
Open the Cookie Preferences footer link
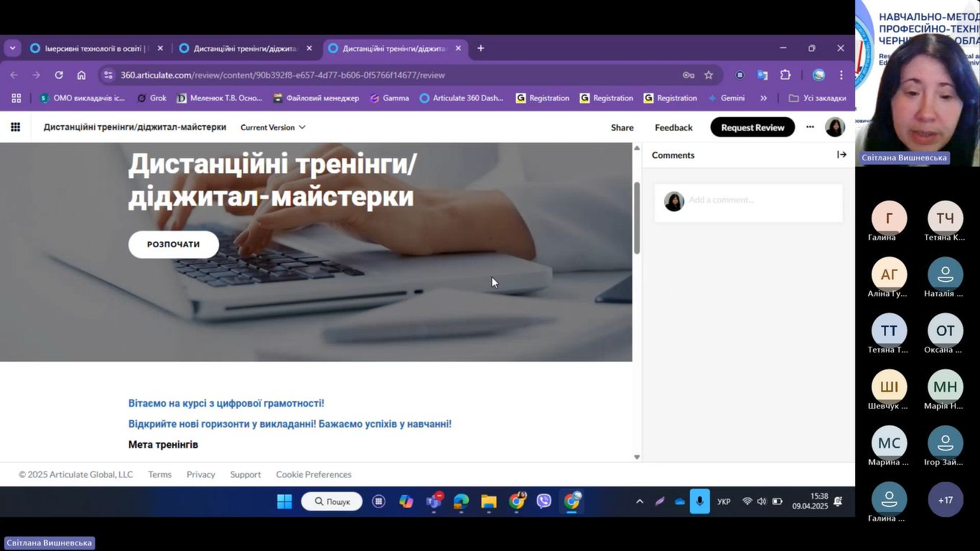click(313, 474)
